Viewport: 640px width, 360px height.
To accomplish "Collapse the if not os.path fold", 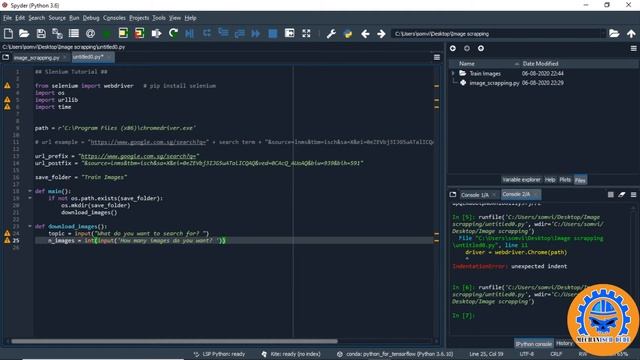I will (30, 198).
